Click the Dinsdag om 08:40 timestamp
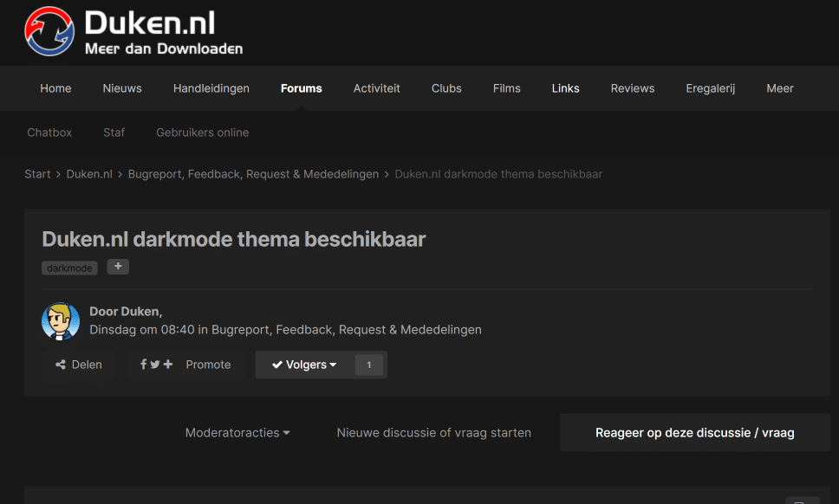 click(142, 330)
